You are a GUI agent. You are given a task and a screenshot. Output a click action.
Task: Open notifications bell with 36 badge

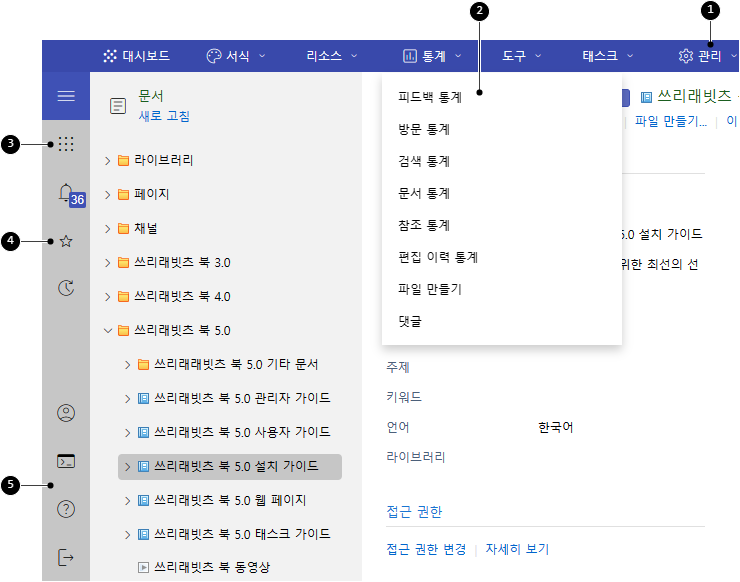71,194
